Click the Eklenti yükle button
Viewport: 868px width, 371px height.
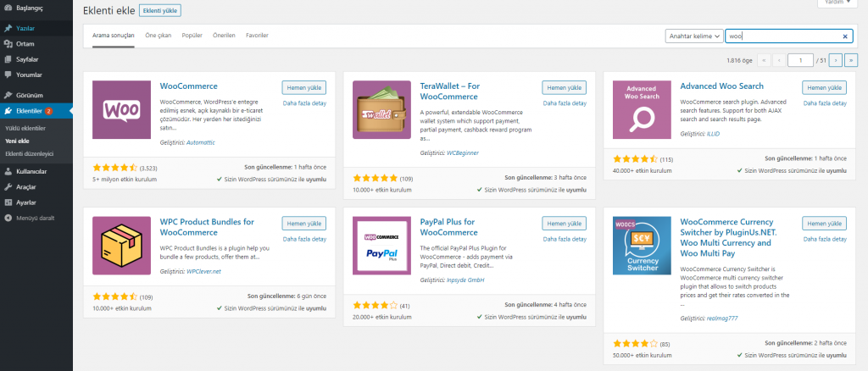(x=160, y=10)
